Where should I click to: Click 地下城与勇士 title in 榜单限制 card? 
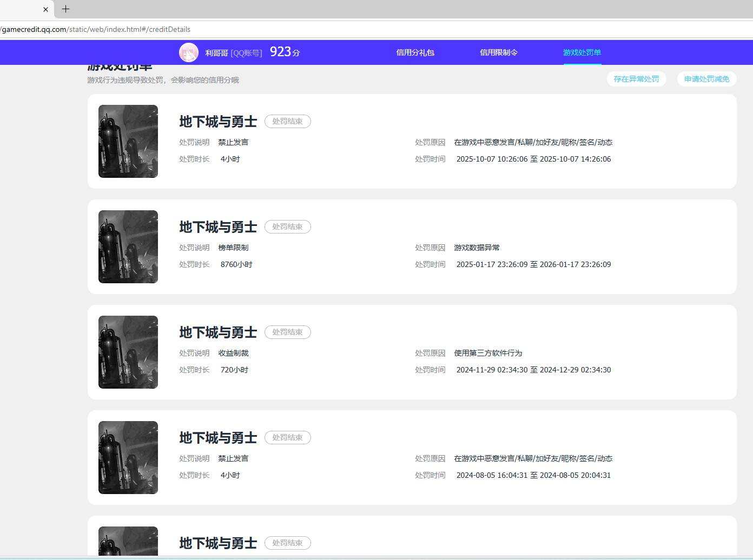tap(218, 227)
